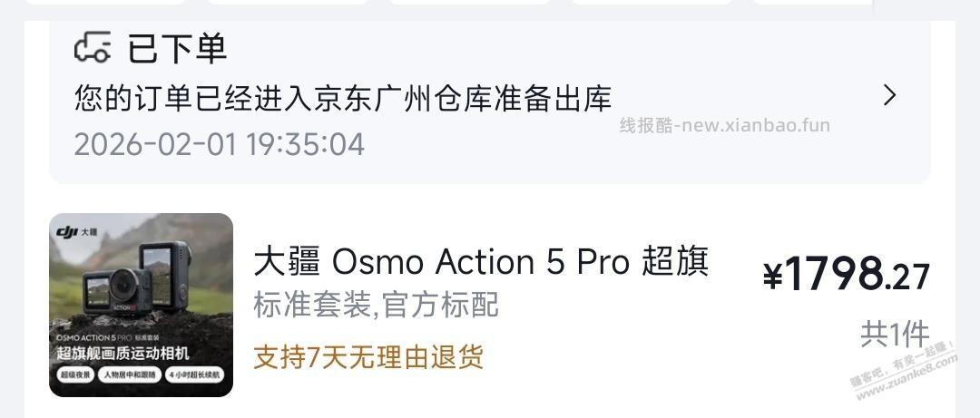Select the 标准套装,官方标配 spec text

click(x=376, y=305)
